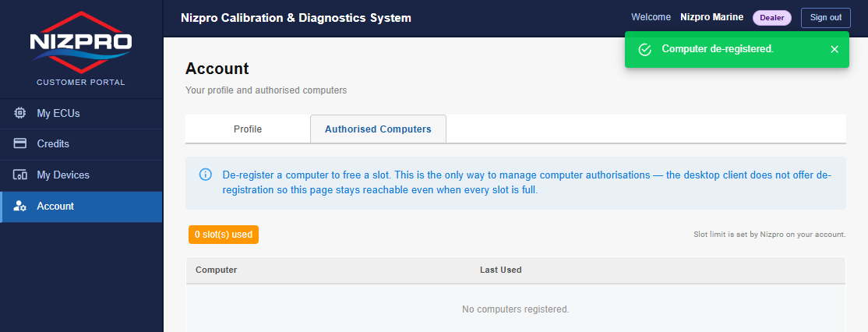Dismiss the Computer de-registered notification
Image resolution: width=868 pixels, height=332 pixels.
click(x=834, y=49)
